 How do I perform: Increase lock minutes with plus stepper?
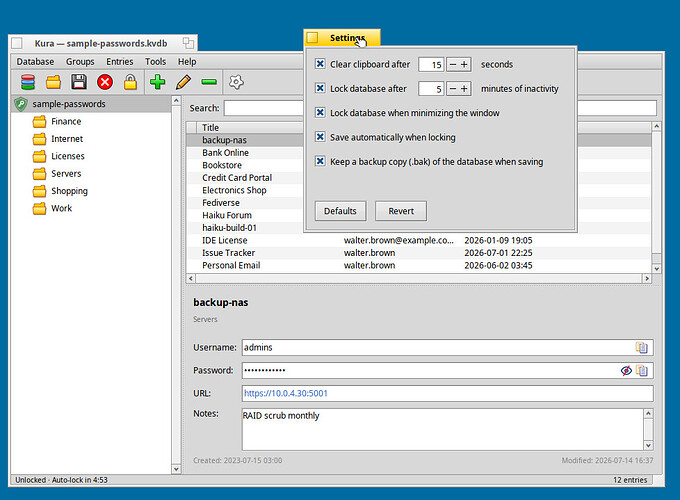(x=464, y=89)
